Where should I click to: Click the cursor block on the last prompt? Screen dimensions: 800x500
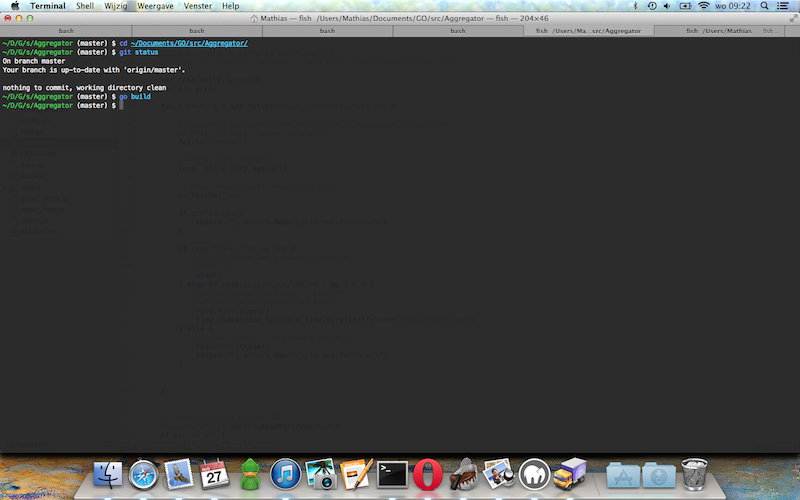[121, 106]
